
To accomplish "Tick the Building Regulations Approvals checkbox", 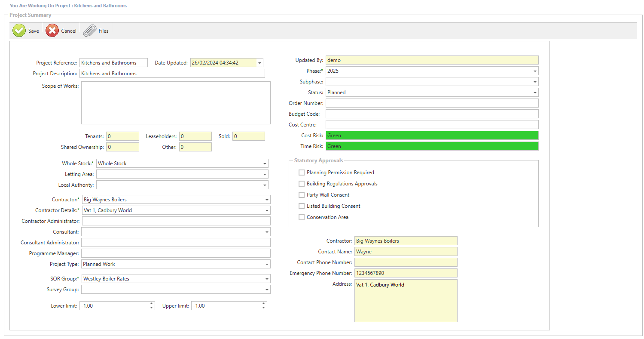I will tap(302, 184).
